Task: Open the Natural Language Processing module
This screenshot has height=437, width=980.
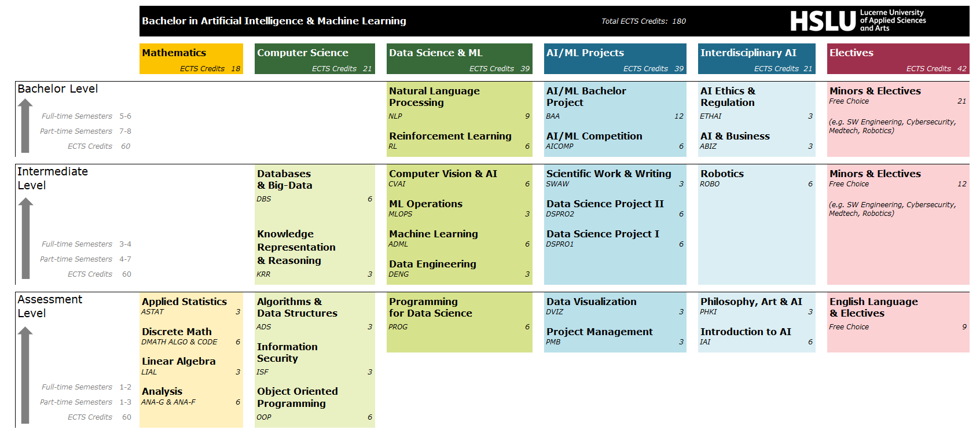Action: (x=434, y=97)
